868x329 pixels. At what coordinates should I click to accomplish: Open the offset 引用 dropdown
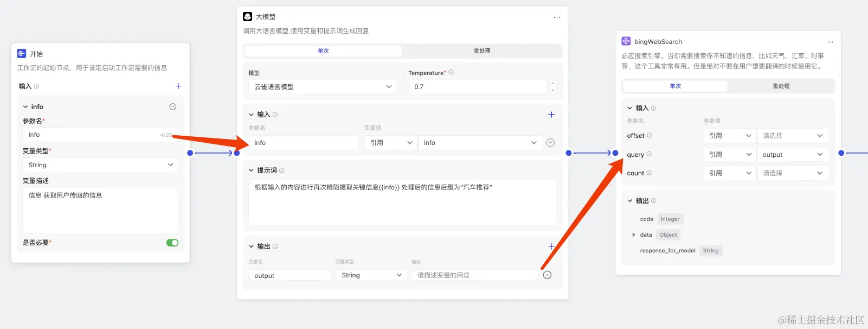point(730,136)
